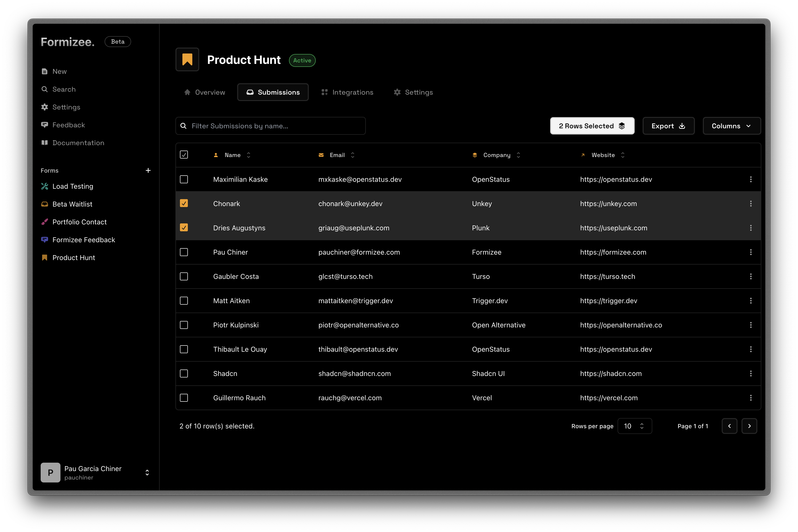The width and height of the screenshot is (798, 532).
Task: Check the Guillermo Rauch row checkbox
Action: coord(184,398)
